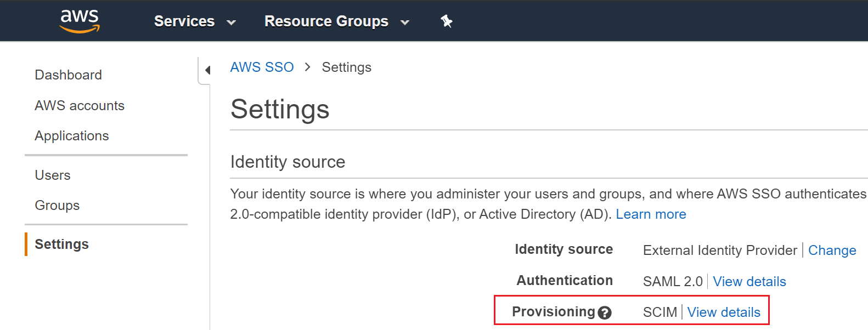868x330 pixels.
Task: Click the AWS logo in the header
Action: [80, 21]
